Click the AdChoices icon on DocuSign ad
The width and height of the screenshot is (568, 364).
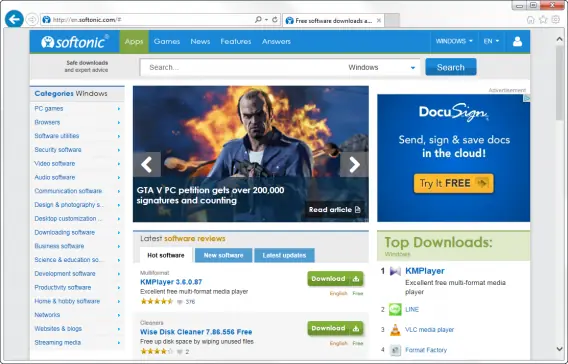(527, 98)
